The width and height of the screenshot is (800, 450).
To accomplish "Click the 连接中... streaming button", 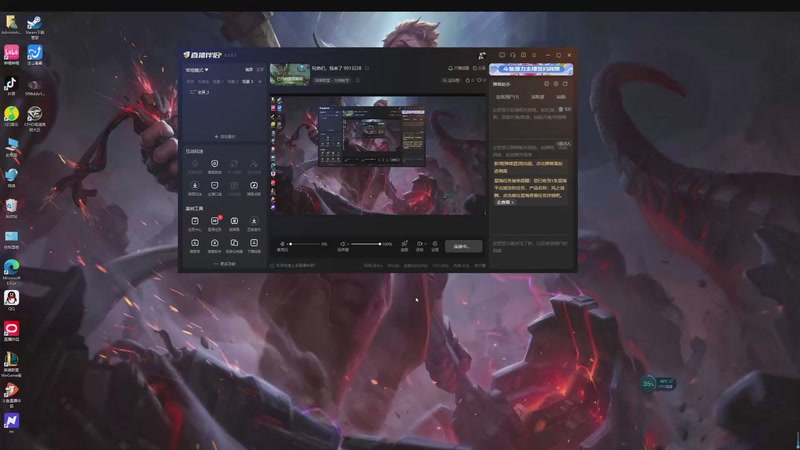I will click(463, 246).
